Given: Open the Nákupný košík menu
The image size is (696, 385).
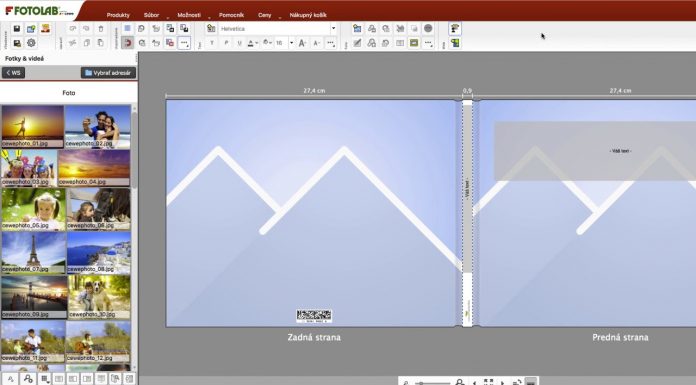Looking at the screenshot, I should pyautogui.click(x=308, y=15).
